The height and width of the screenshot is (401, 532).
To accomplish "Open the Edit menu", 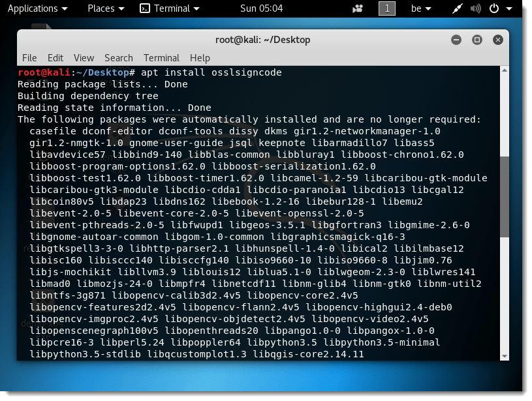I will [x=55, y=57].
